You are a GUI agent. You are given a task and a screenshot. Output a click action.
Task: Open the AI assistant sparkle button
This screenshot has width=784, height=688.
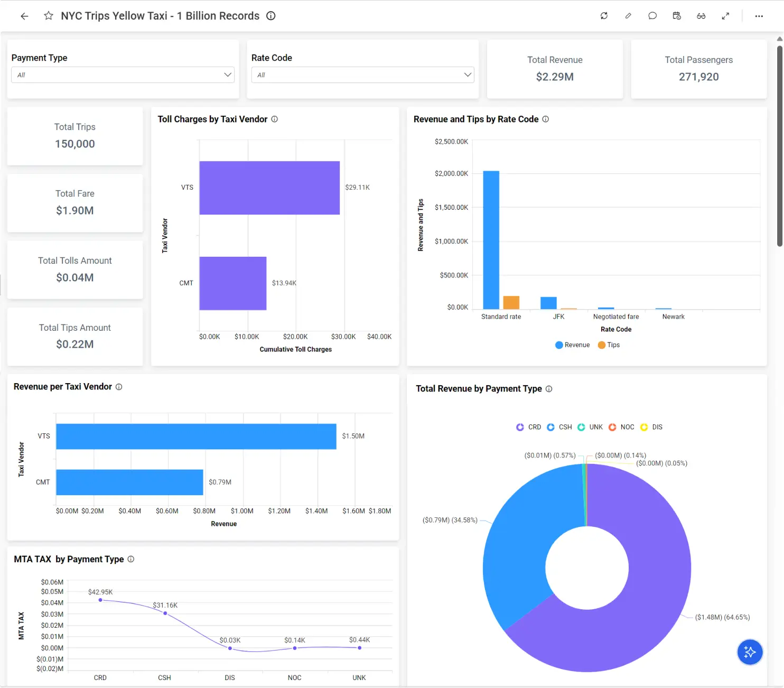pos(750,652)
